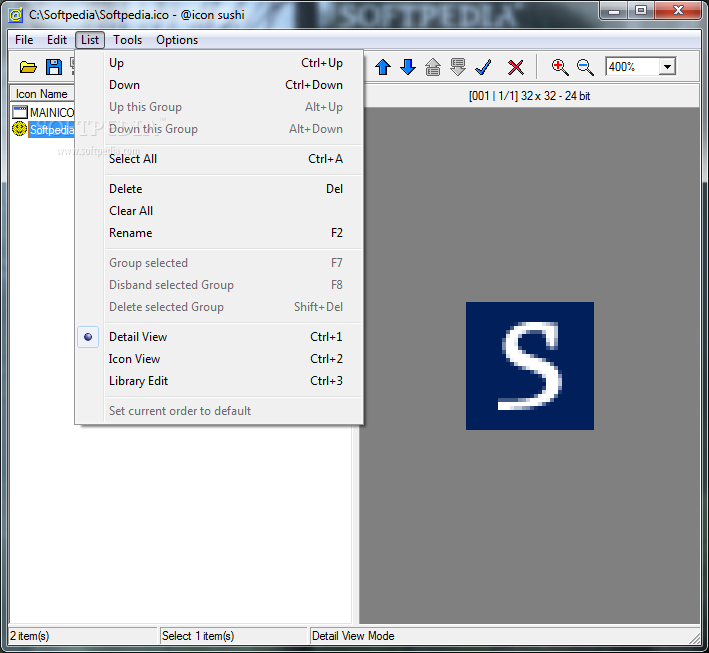Choose Select All in the menu
The width and height of the screenshot is (709, 653).
(x=219, y=159)
